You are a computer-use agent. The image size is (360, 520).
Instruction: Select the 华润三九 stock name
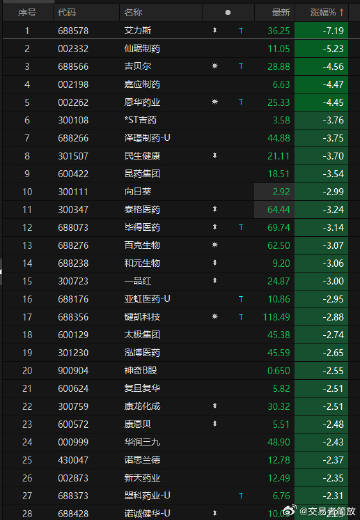(x=142, y=442)
